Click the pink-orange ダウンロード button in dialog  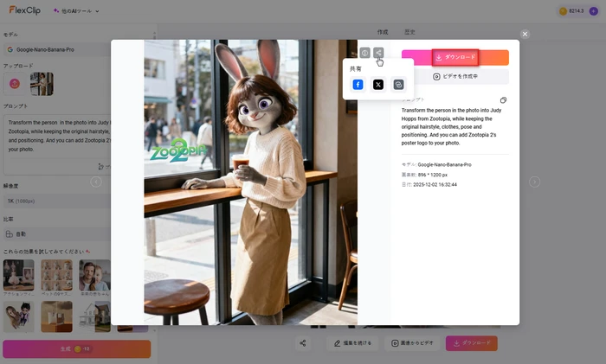455,58
